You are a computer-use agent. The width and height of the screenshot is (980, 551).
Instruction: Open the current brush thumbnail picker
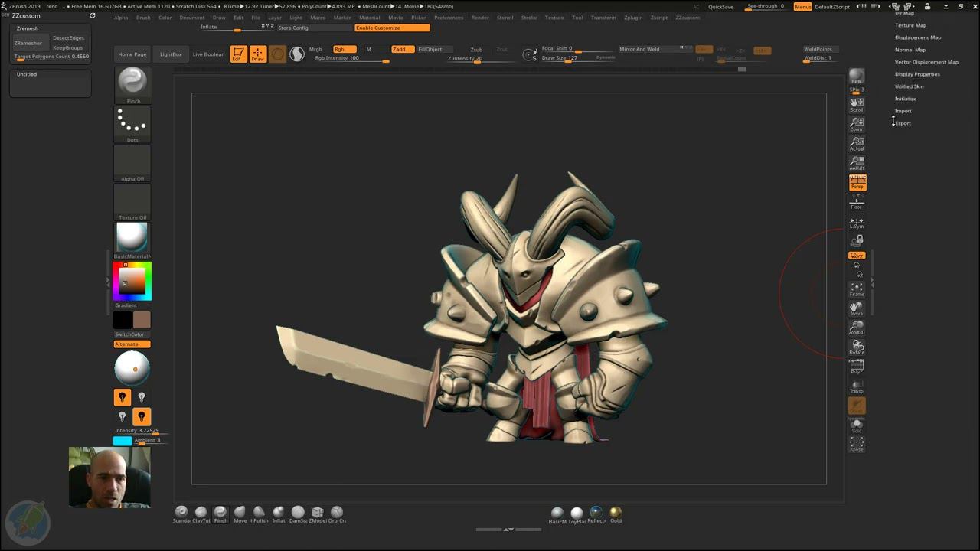point(132,83)
